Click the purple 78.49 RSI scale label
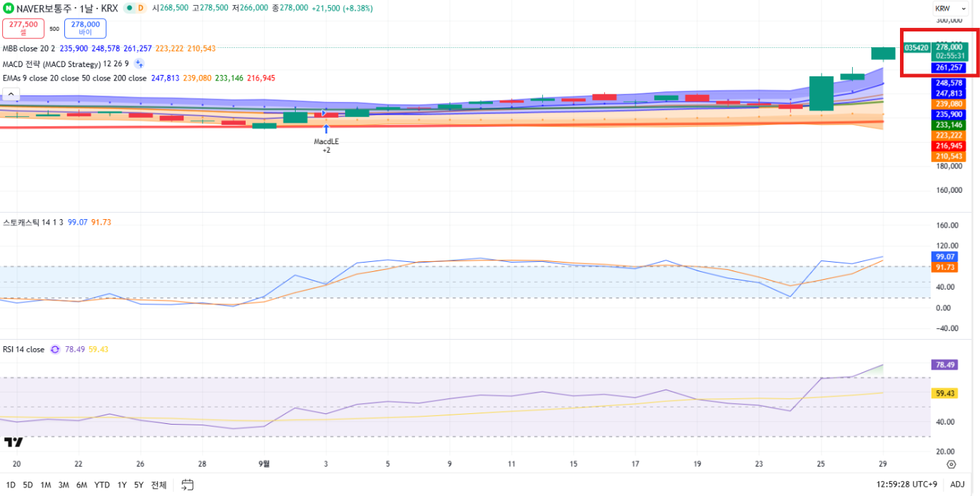 (x=945, y=365)
